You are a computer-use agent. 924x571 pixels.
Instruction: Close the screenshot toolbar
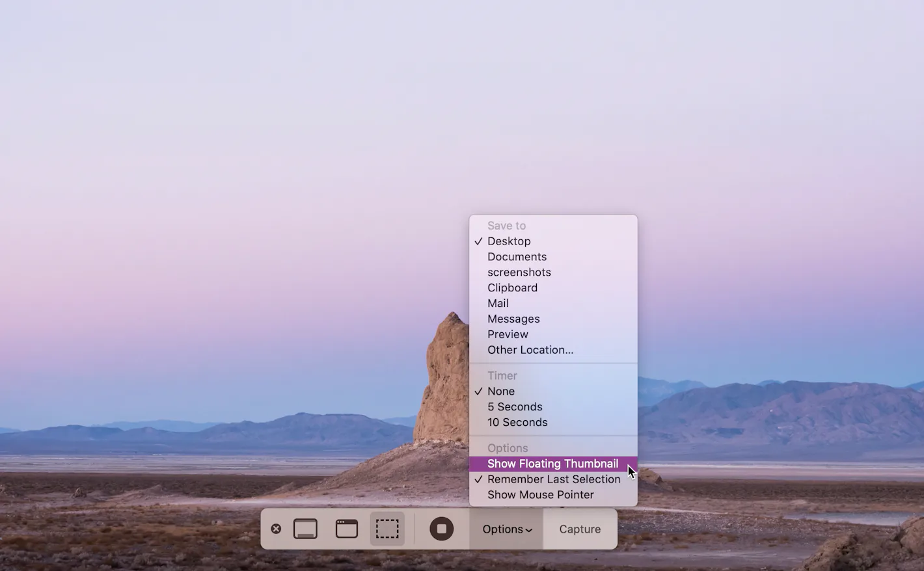(x=276, y=529)
